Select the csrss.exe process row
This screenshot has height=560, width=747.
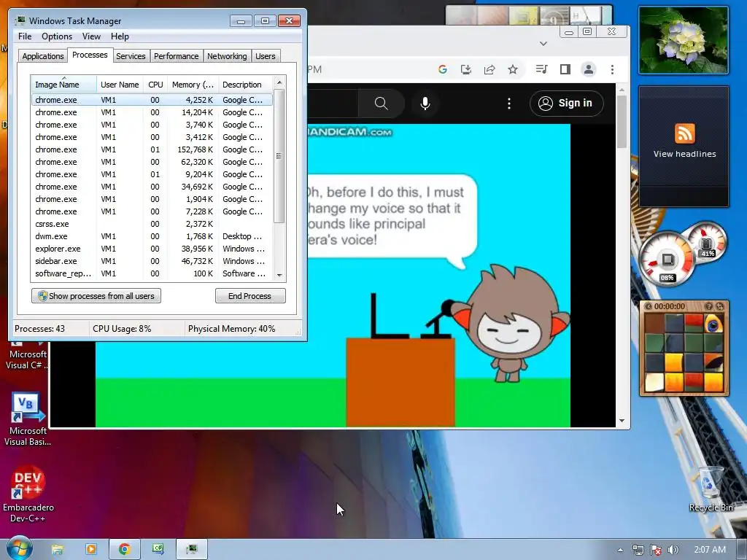click(x=152, y=224)
